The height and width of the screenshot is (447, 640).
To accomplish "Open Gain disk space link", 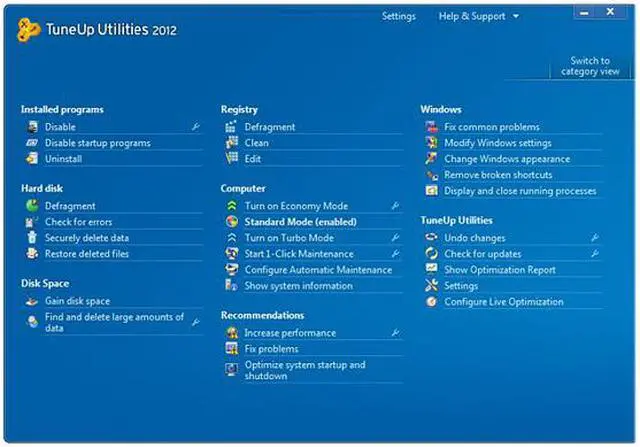I will point(78,301).
